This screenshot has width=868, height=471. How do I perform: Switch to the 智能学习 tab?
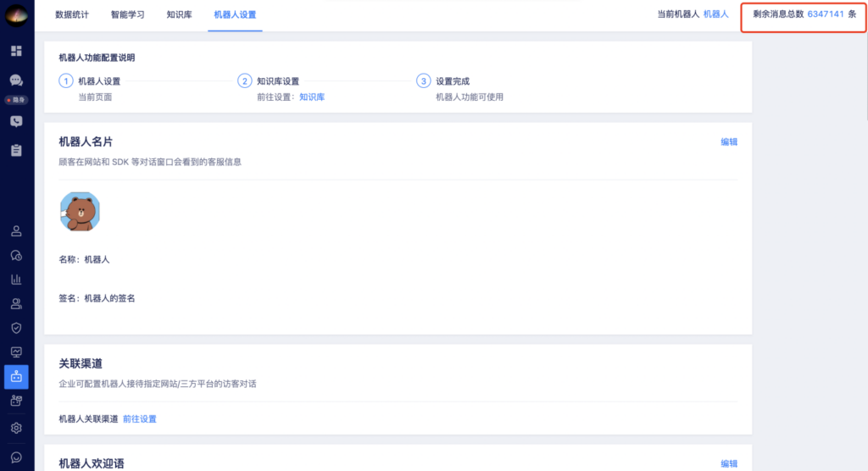click(128, 15)
